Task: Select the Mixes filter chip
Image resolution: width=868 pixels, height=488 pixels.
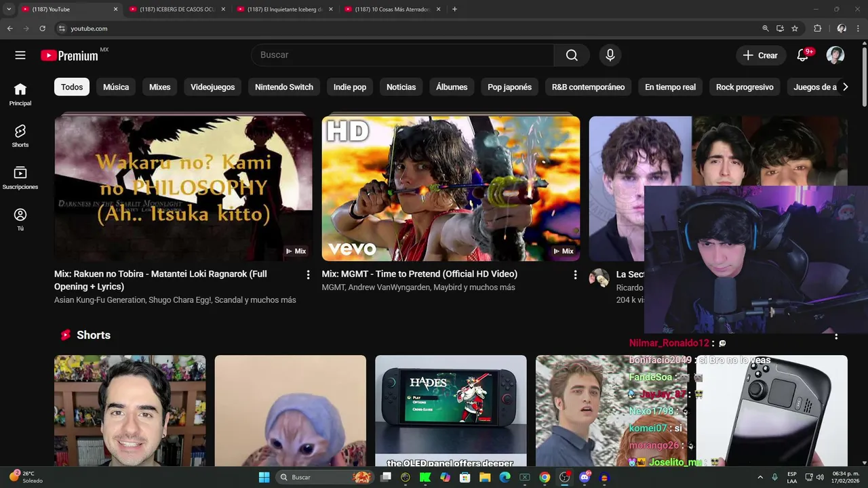Action: (x=160, y=87)
